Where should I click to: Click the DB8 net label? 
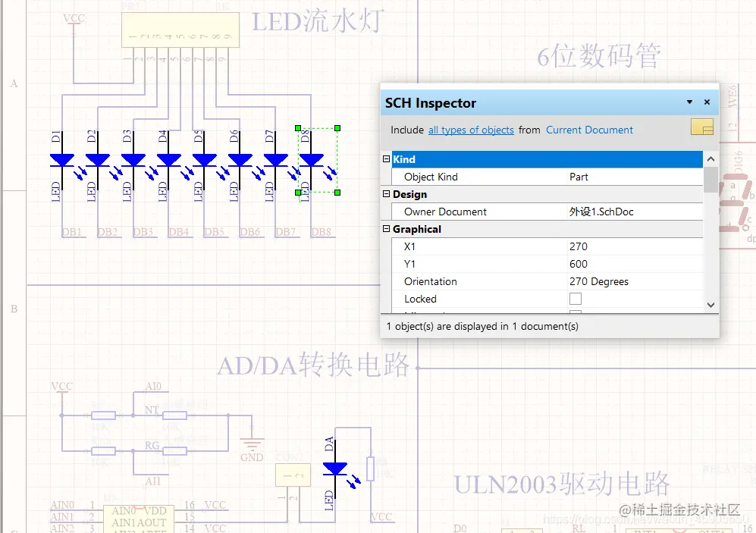pyautogui.click(x=321, y=232)
